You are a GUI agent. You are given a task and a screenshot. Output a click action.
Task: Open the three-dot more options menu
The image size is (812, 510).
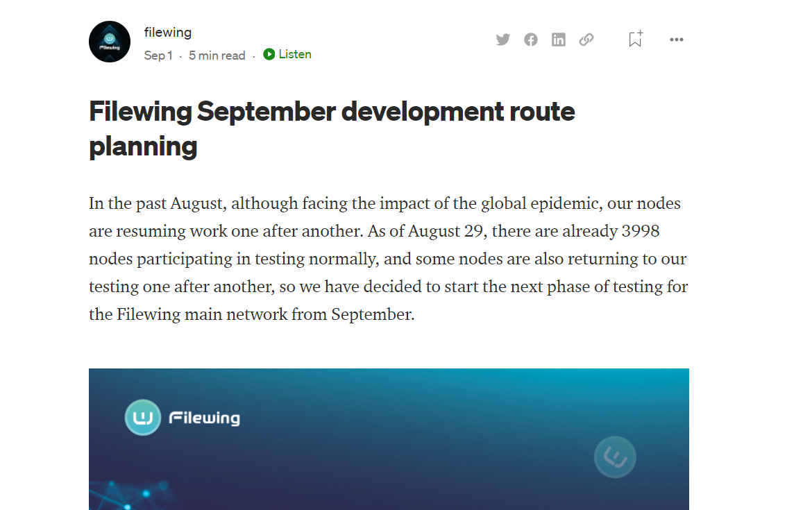click(x=677, y=40)
